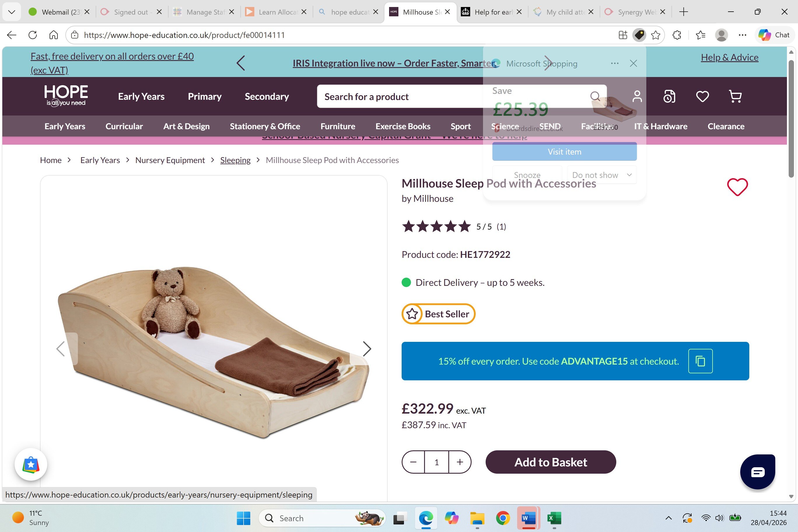The image size is (798, 532).
Task: Open the Microsoft Shopping bag widget
Action: coord(31,465)
